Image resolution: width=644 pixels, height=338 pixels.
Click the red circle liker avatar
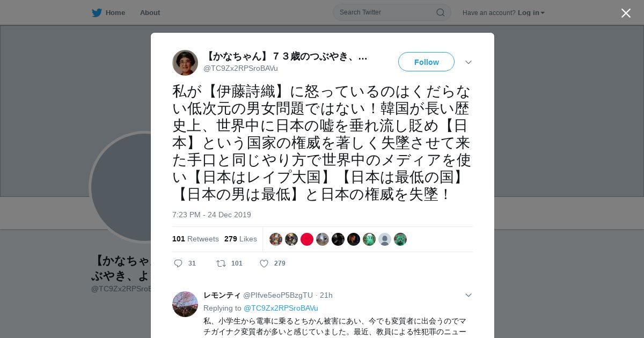307,239
